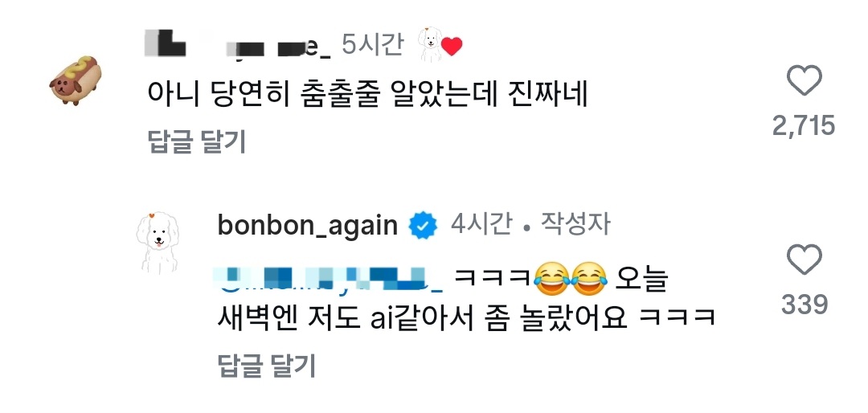View likers through the 2,715 count
Image resolution: width=868 pixels, height=413 pixels.
(x=804, y=125)
